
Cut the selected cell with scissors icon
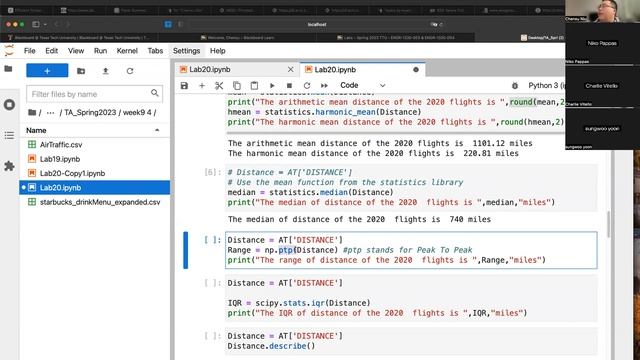coord(219,86)
